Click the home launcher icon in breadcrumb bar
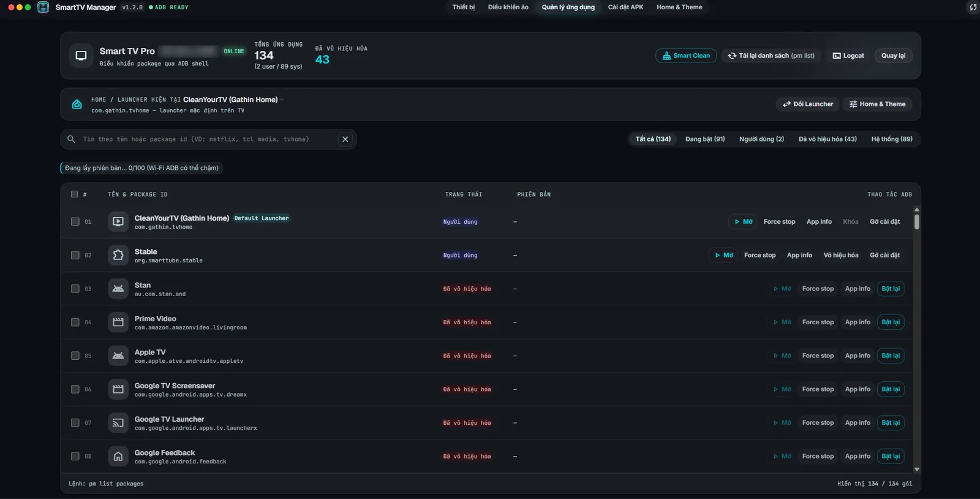 (x=77, y=104)
